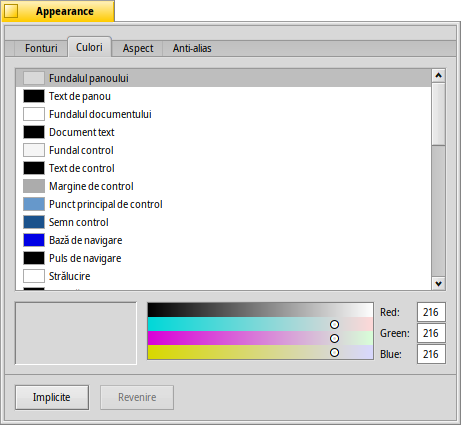This screenshot has height=425, width=461.
Task: Open the Anti-alias tab
Action: [x=192, y=48]
